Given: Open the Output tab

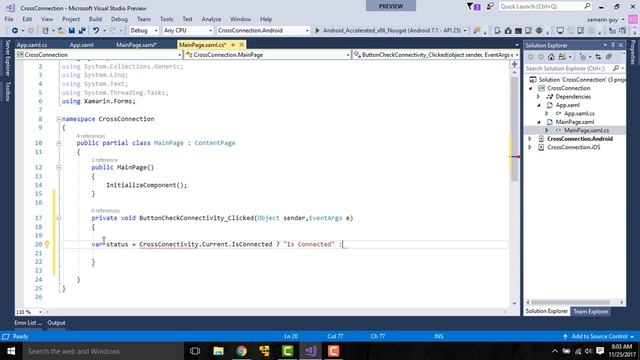Looking at the screenshot, I should click(56, 323).
